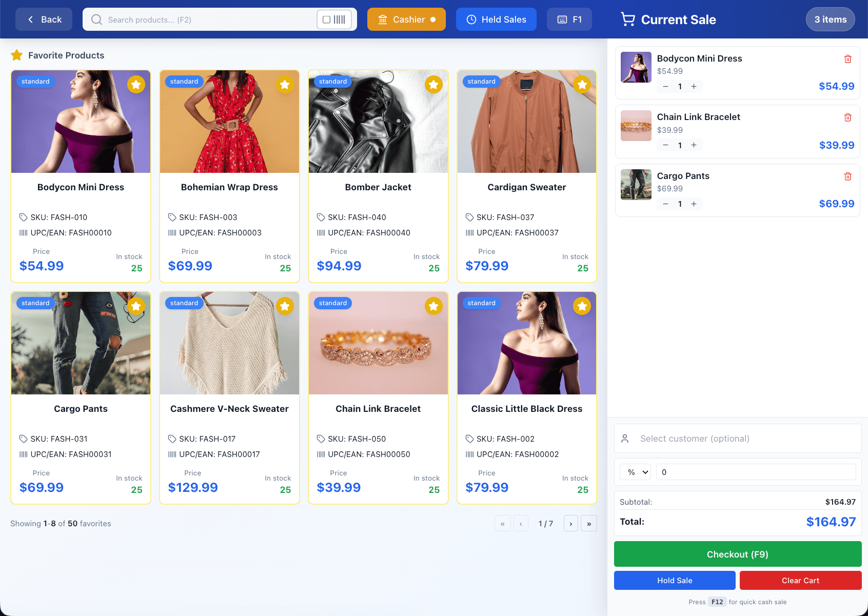Increase Chain Link Bracelet quantity with plus
The height and width of the screenshot is (616, 868).
click(694, 145)
